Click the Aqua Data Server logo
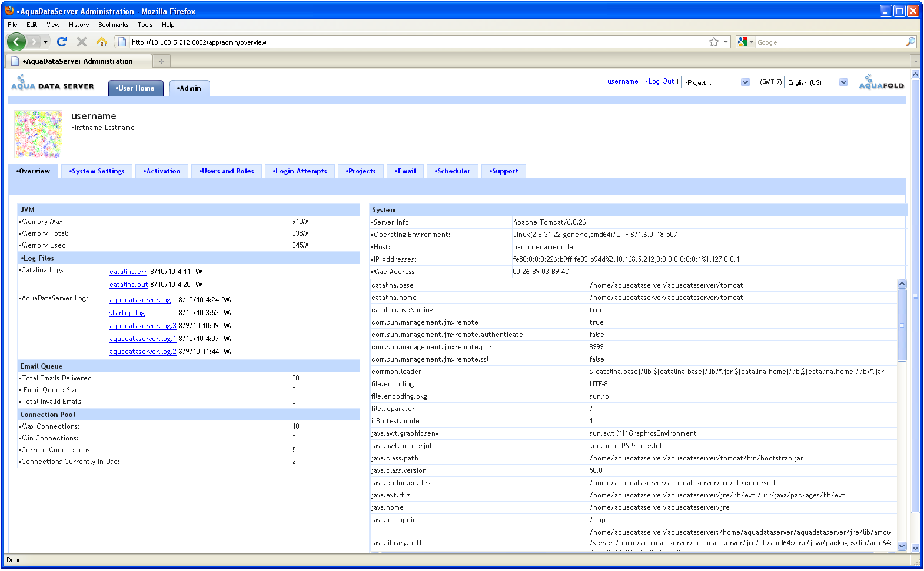This screenshot has width=924, height=571. (52, 82)
